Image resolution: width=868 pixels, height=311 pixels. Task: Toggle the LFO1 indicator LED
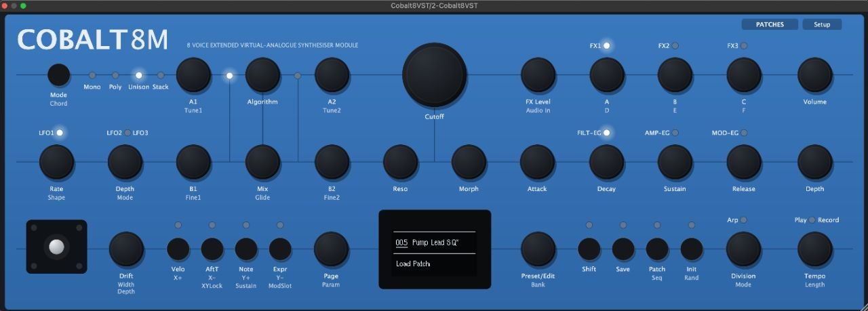[x=60, y=133]
